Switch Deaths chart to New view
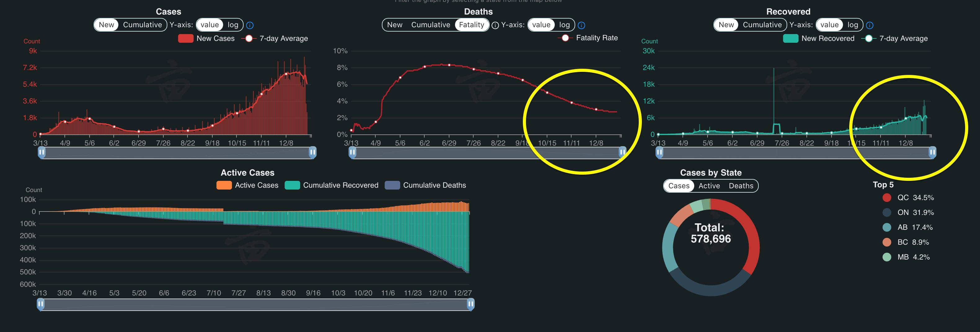Viewport: 980px width, 332px height. 395,25
